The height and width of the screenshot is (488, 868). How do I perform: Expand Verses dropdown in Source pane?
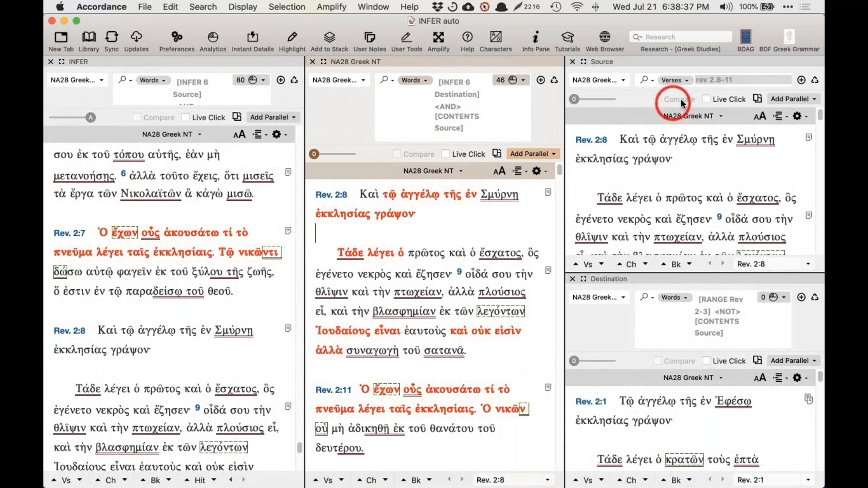(x=675, y=80)
